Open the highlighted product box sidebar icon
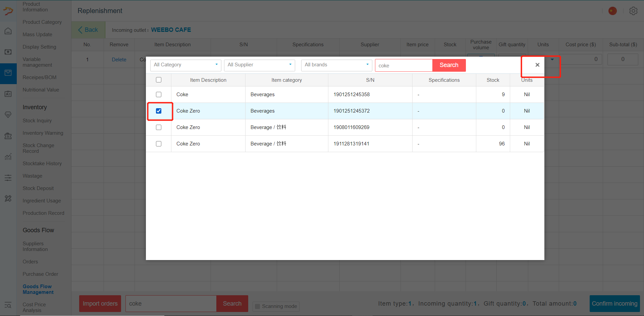This screenshot has width=644, height=316. tap(8, 73)
